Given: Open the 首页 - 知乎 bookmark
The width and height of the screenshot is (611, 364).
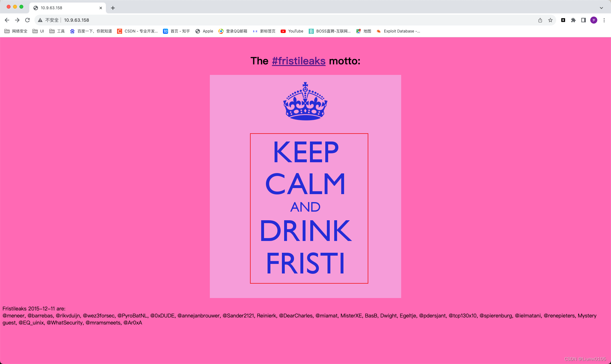Looking at the screenshot, I should [x=176, y=31].
